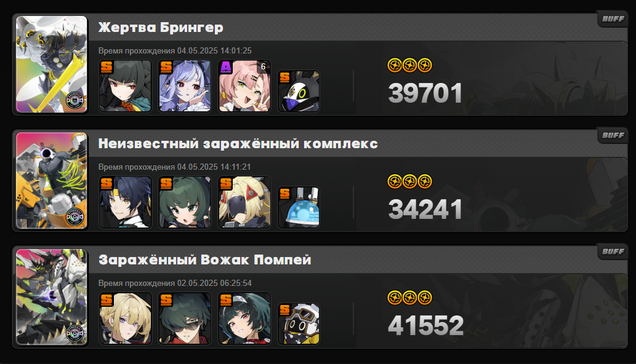Click three star rating above 41552 score
The width and height of the screenshot is (636, 364).
point(409,298)
